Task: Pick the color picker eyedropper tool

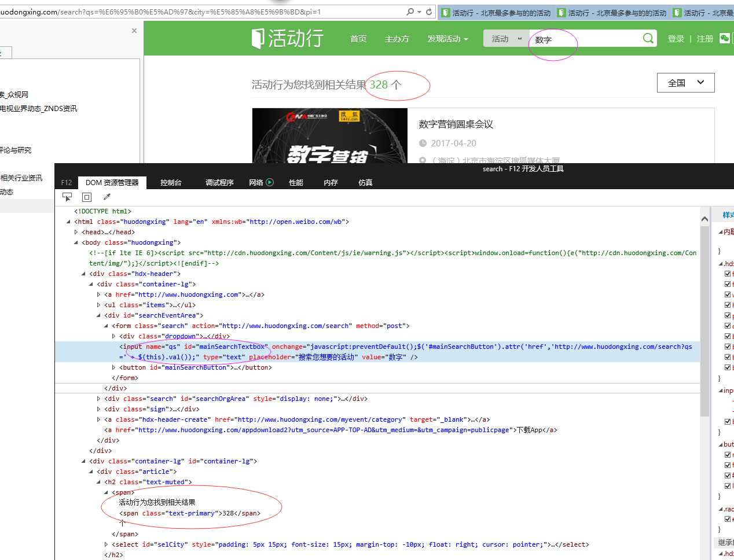Action: [x=107, y=197]
